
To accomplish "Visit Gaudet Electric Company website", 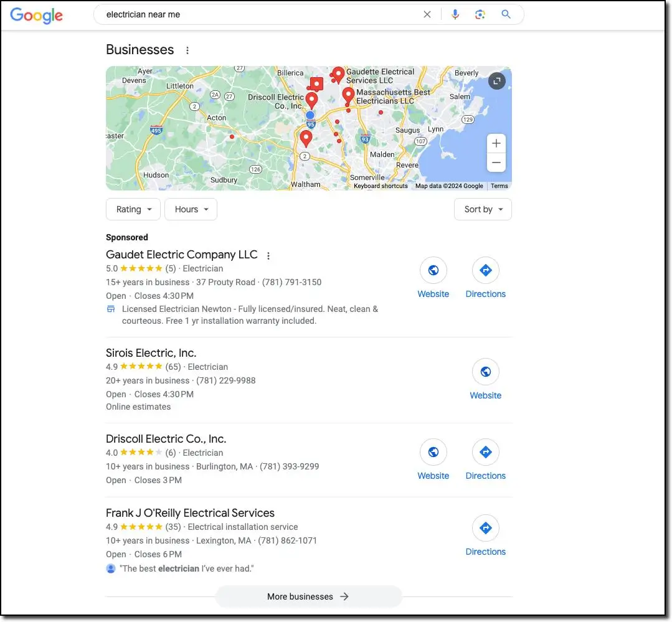I will 433,278.
